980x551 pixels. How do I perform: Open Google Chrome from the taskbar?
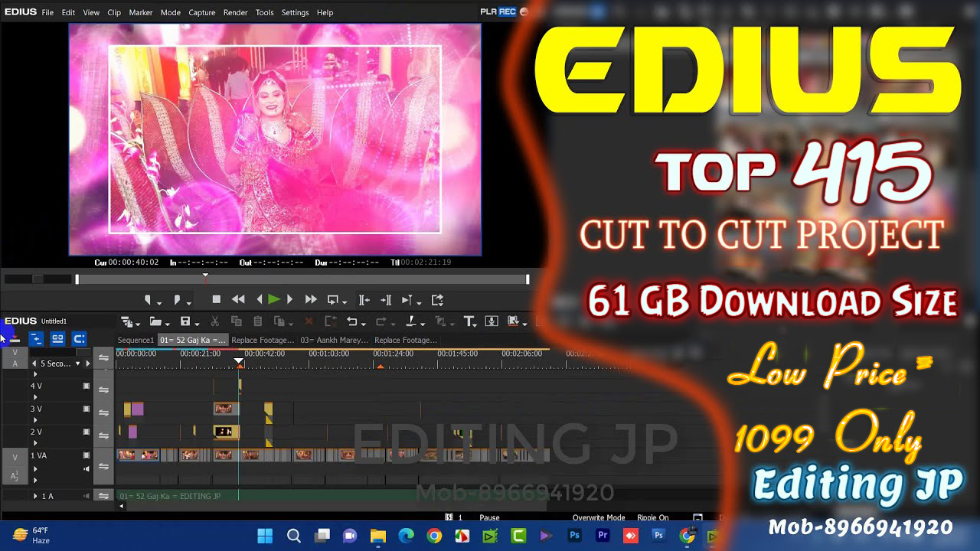pos(434,536)
